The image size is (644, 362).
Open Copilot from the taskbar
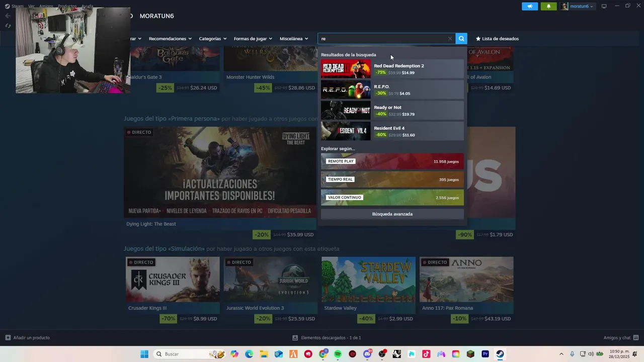pyautogui.click(x=234, y=354)
